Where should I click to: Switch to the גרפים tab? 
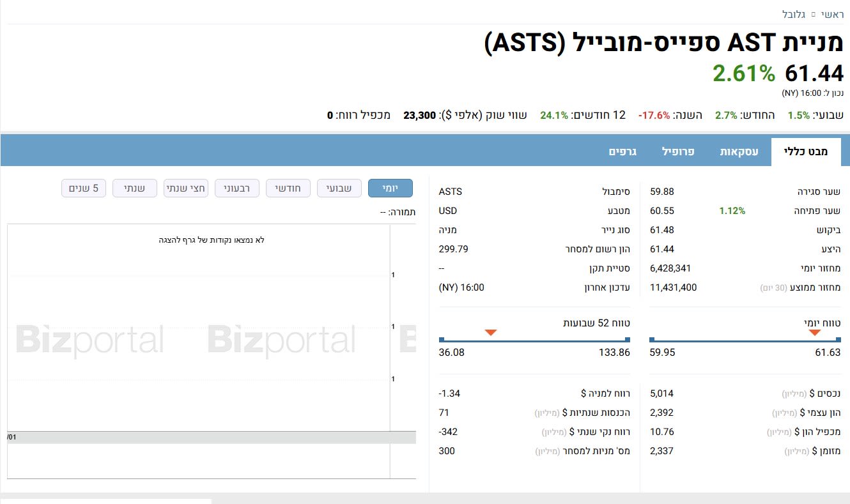click(x=622, y=151)
